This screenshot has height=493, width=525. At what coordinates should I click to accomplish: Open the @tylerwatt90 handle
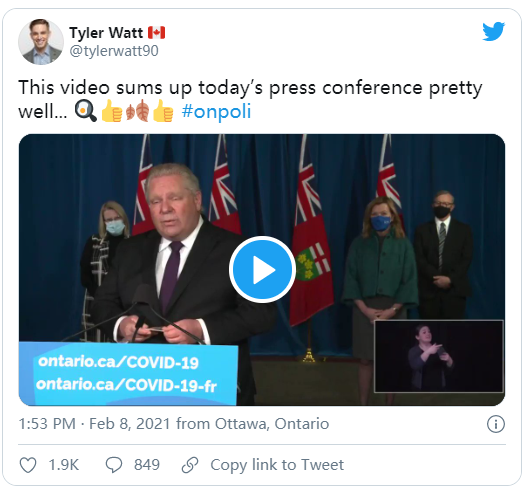pyautogui.click(x=114, y=51)
